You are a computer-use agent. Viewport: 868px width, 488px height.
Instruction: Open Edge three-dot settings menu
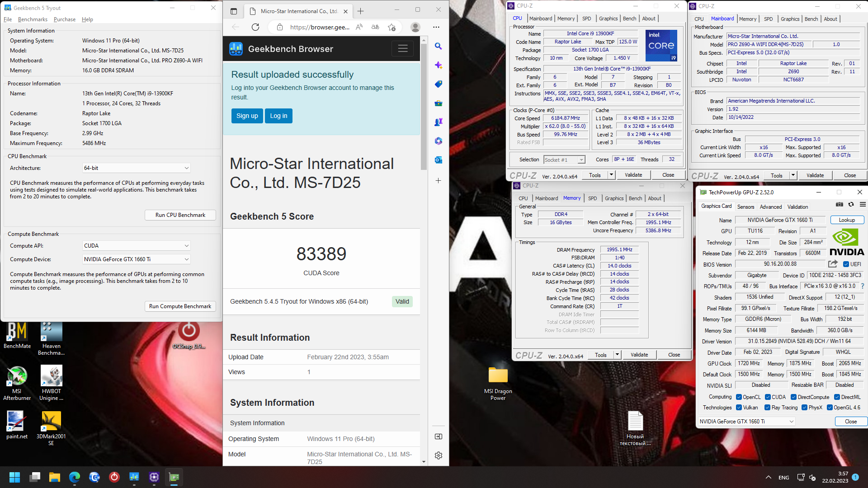click(436, 27)
